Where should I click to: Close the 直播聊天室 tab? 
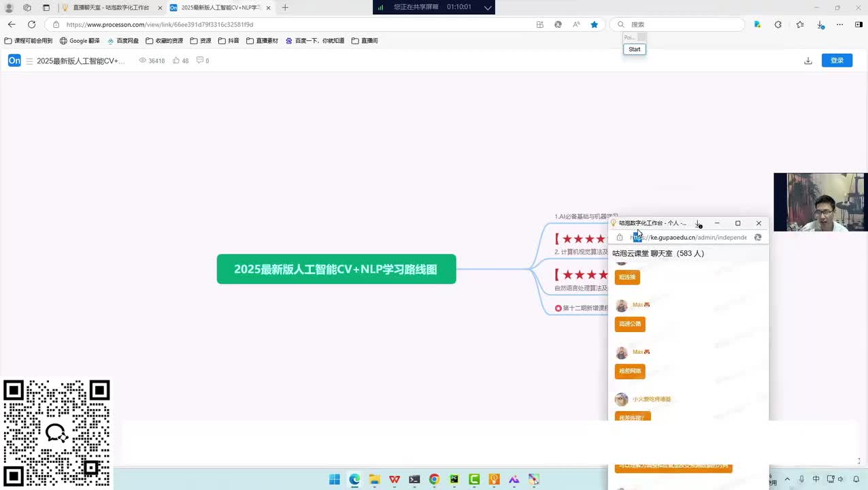click(x=160, y=7)
